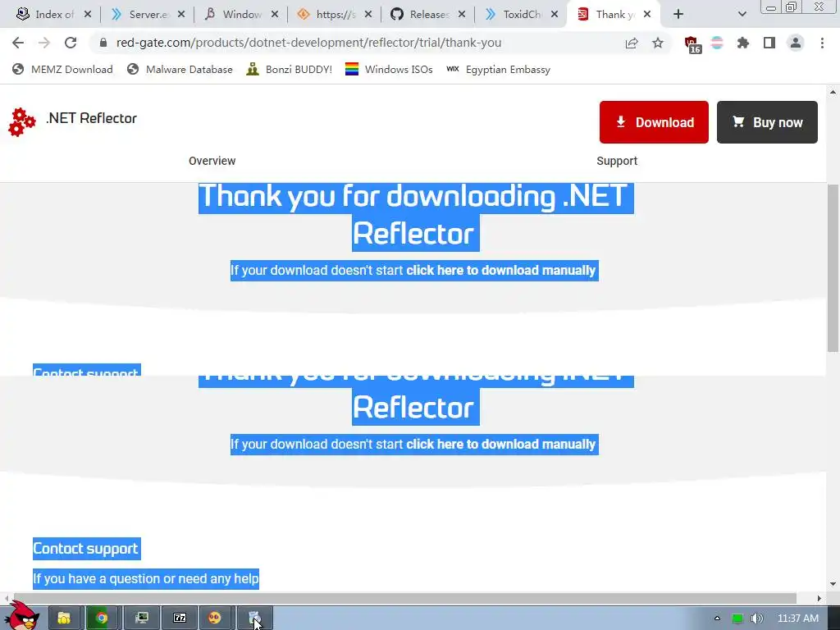Open the Chrome three-dot menu
The width and height of the screenshot is (840, 630).
pos(822,43)
